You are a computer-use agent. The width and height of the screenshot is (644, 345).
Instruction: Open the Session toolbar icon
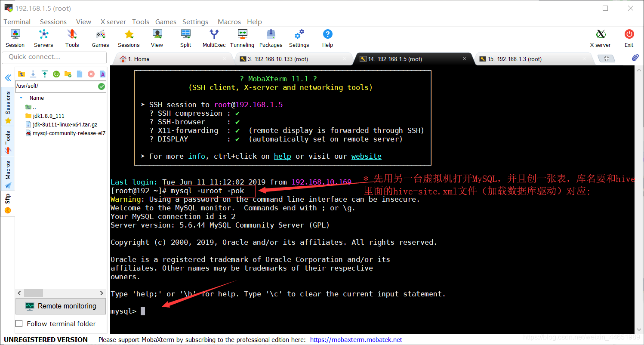pos(15,38)
